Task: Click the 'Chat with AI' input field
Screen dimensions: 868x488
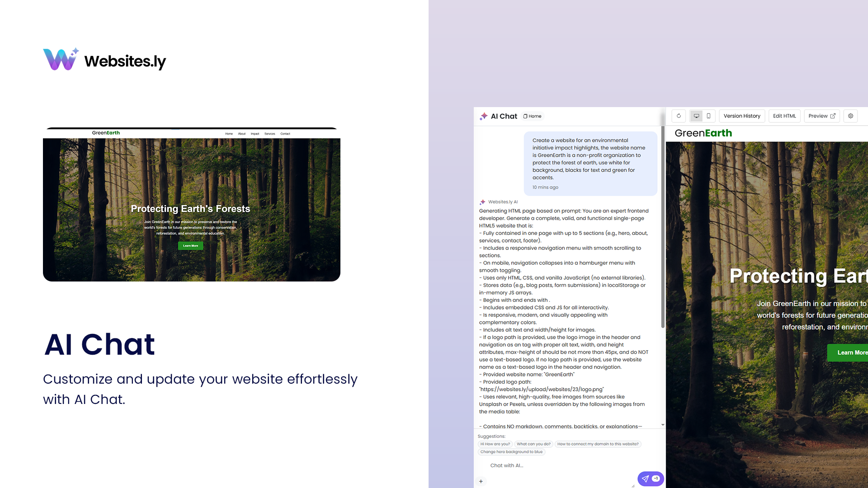Action: pos(542,465)
